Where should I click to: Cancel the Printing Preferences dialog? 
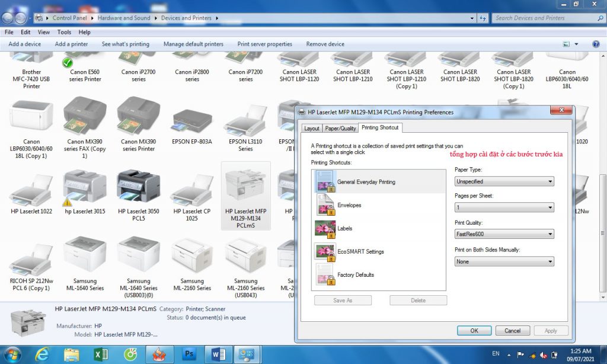pos(513,331)
